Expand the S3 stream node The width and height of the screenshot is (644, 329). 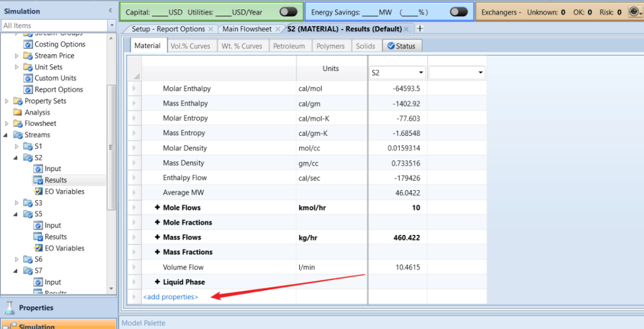[17, 203]
